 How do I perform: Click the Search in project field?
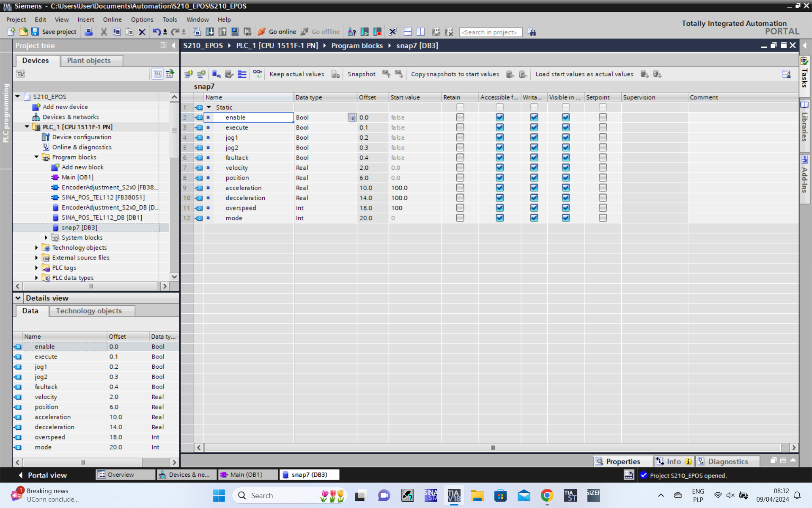491,32
